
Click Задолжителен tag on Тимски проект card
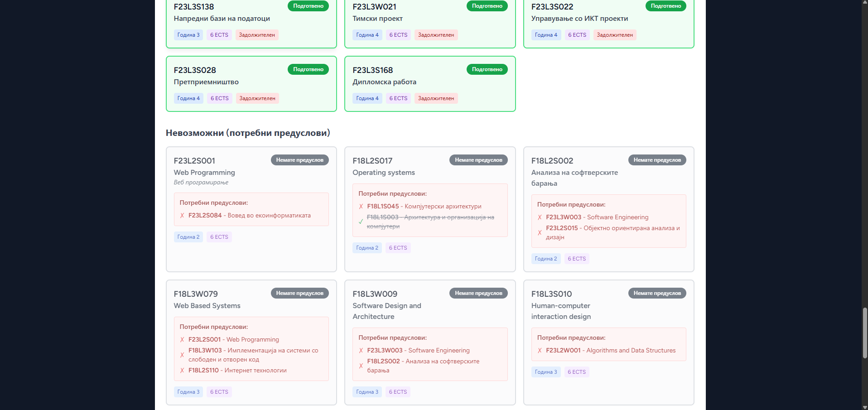click(436, 35)
